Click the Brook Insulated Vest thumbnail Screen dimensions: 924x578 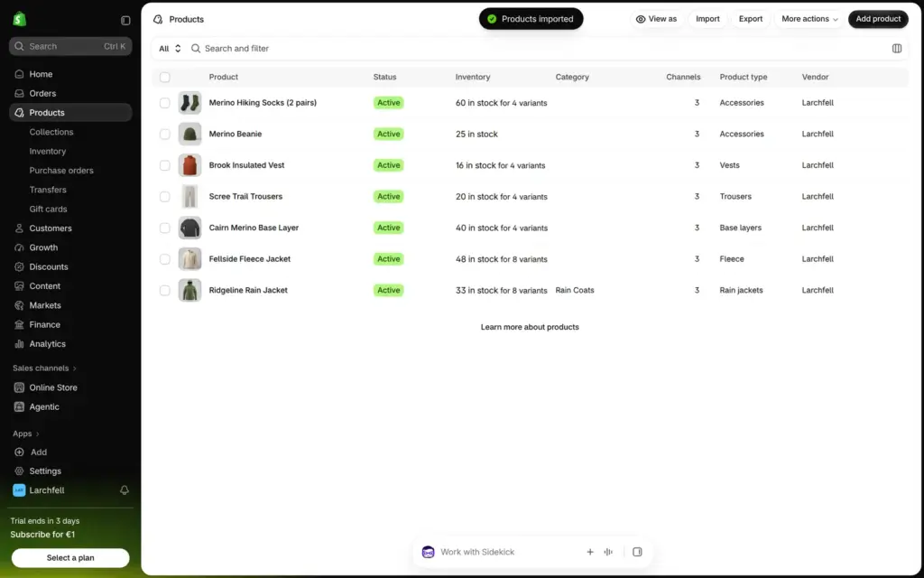pos(189,165)
